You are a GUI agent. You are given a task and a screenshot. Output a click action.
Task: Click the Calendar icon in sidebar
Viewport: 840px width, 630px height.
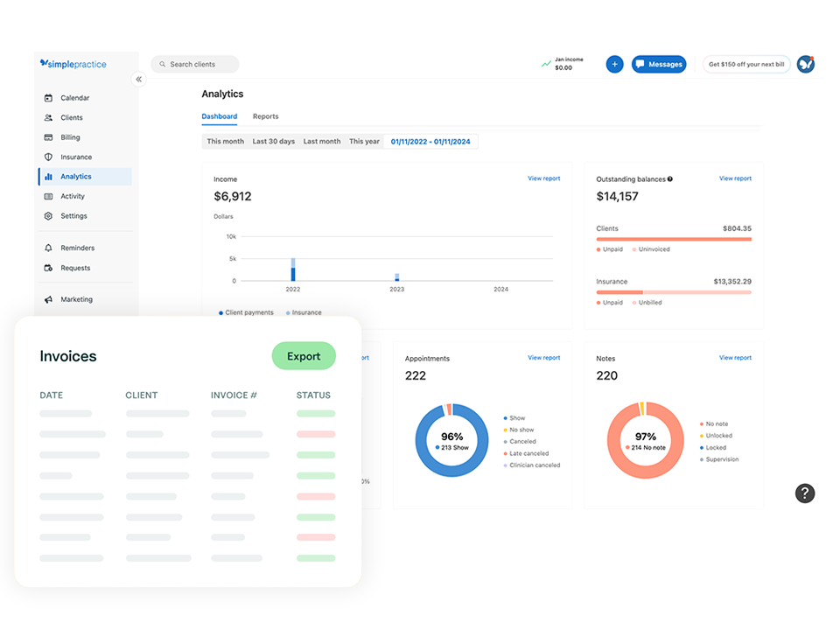pyautogui.click(x=48, y=98)
